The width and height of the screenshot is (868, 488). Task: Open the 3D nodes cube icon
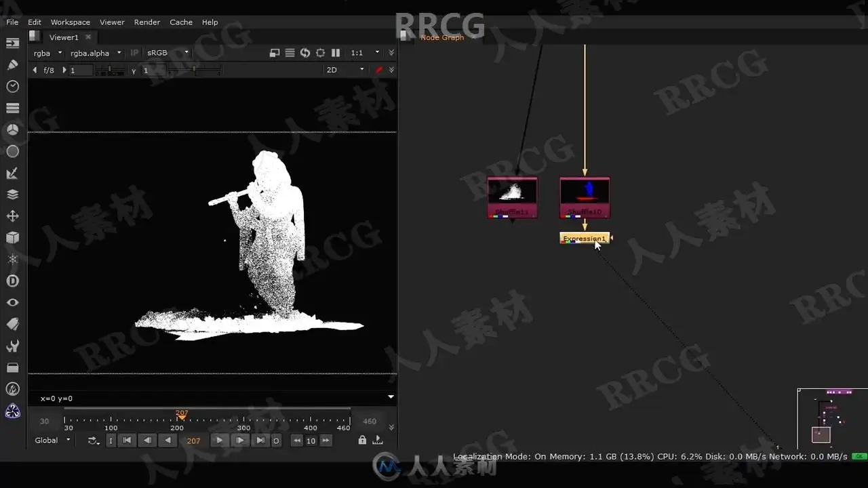click(12, 238)
